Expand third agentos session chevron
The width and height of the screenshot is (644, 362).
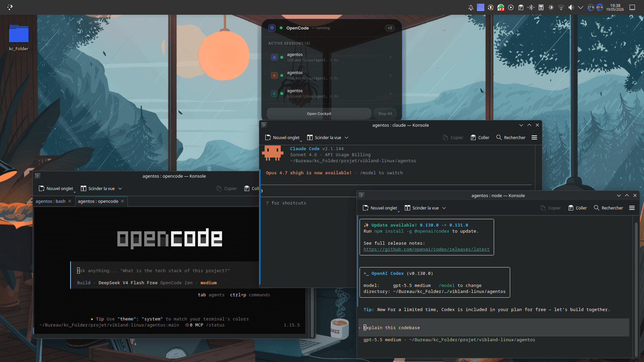pyautogui.click(x=390, y=94)
